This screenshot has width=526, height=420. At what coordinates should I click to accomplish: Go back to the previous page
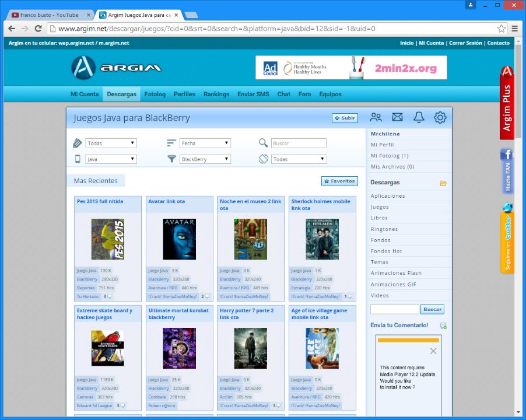pyautogui.click(x=12, y=29)
